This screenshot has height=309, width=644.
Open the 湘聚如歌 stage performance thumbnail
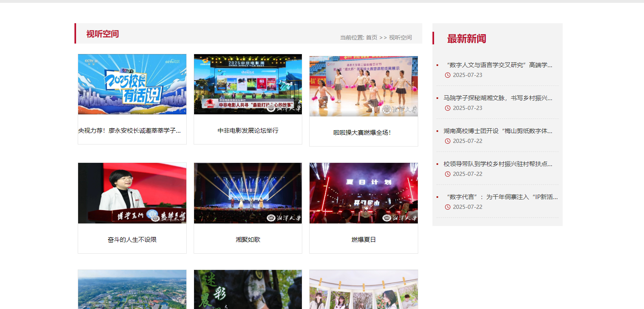248,193
